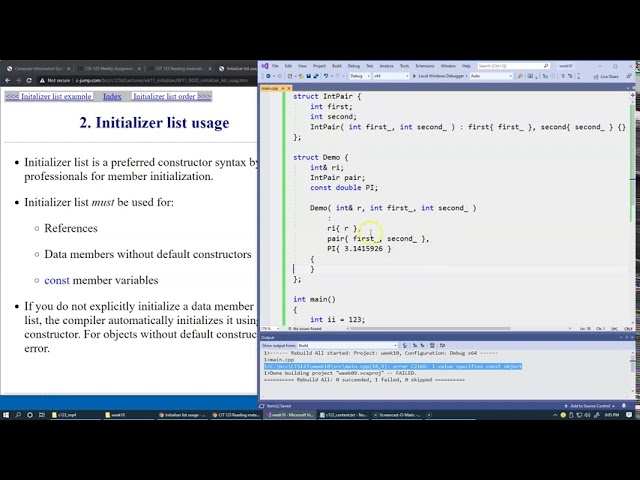Screen dimensions: 640x480
Task: Open the Windows Action Center icon
Action: [x=629, y=415]
